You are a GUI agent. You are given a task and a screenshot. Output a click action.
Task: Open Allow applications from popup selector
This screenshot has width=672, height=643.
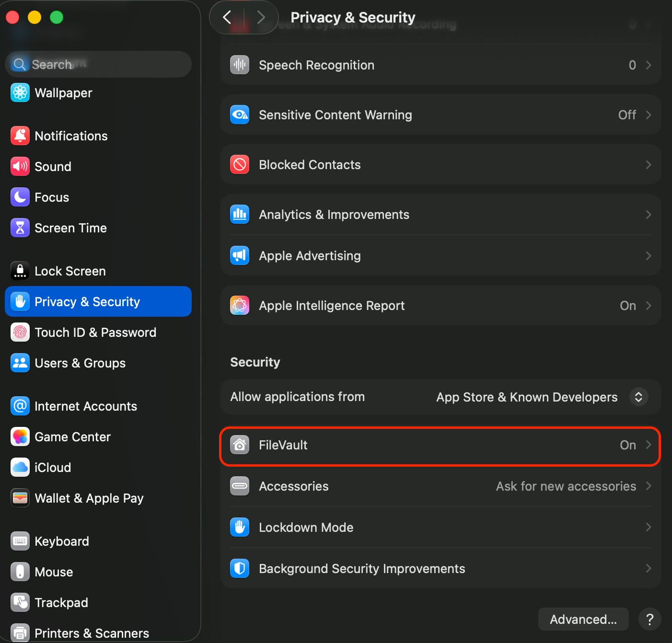click(x=638, y=397)
